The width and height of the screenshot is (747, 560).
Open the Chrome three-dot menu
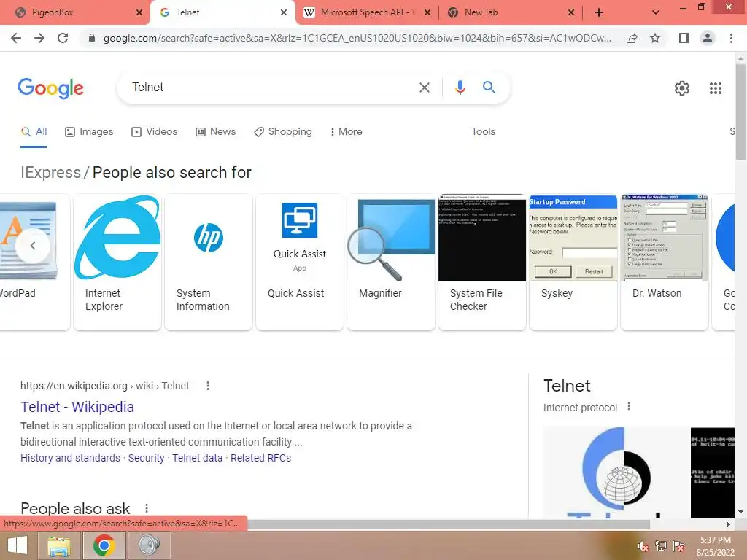731,38
